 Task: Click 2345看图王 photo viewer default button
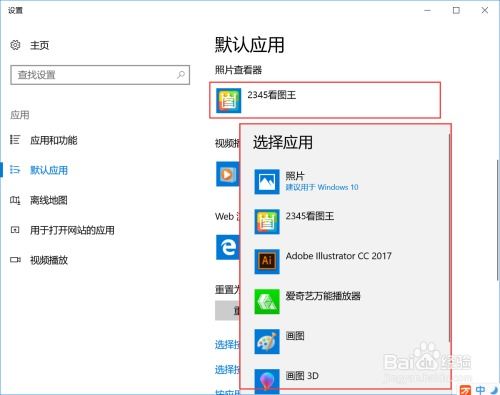(x=325, y=100)
